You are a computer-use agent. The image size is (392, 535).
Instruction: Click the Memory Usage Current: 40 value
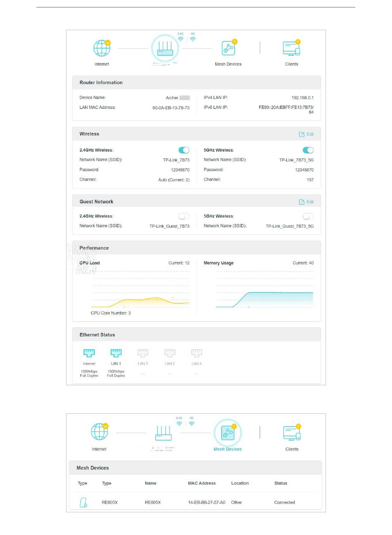point(303,263)
